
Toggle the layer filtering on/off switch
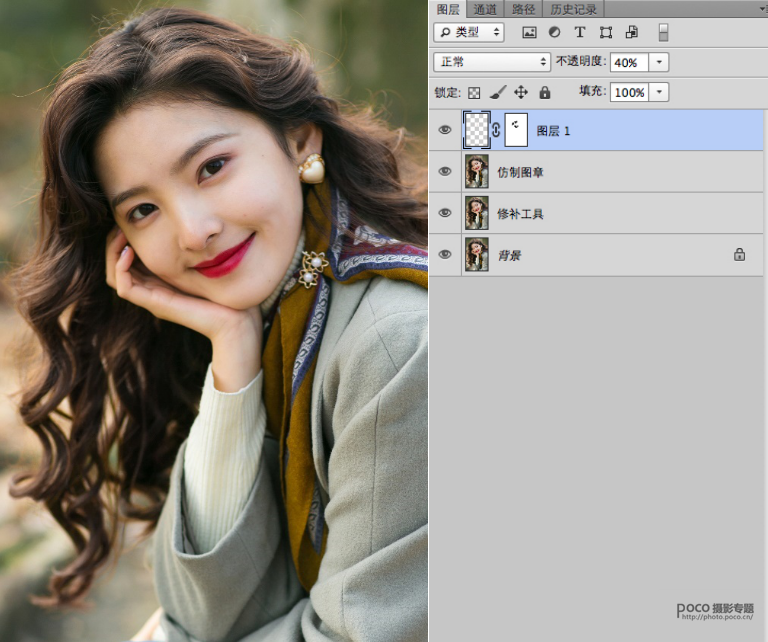(x=663, y=32)
